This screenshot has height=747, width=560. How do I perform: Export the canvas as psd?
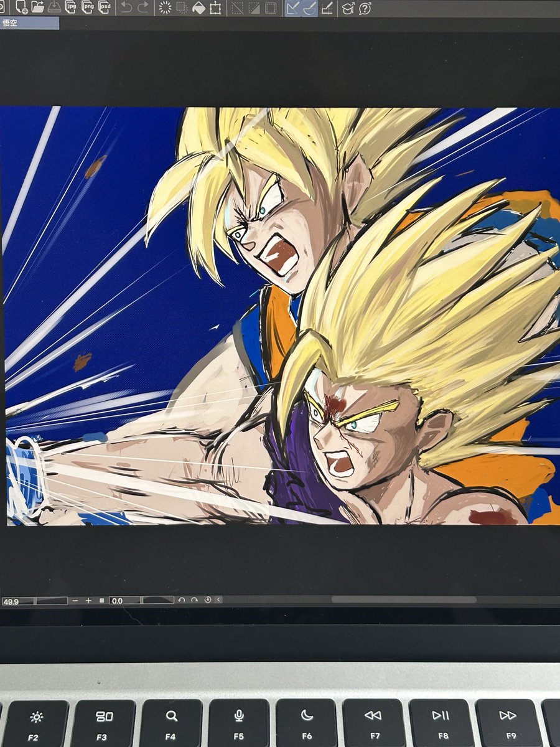[103, 7]
